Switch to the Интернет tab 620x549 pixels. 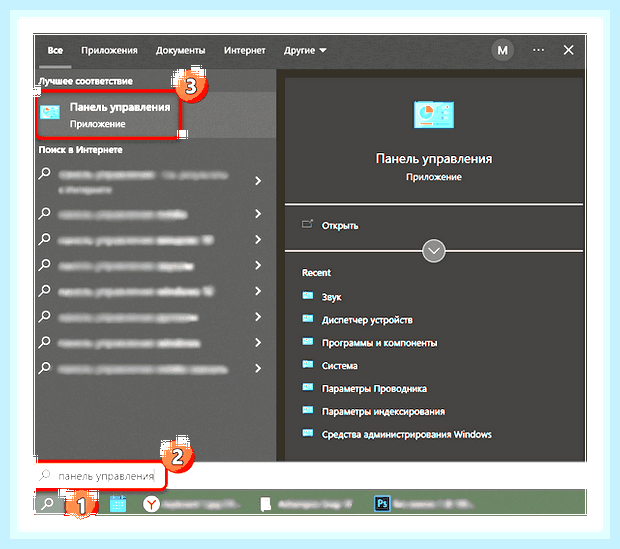point(244,51)
